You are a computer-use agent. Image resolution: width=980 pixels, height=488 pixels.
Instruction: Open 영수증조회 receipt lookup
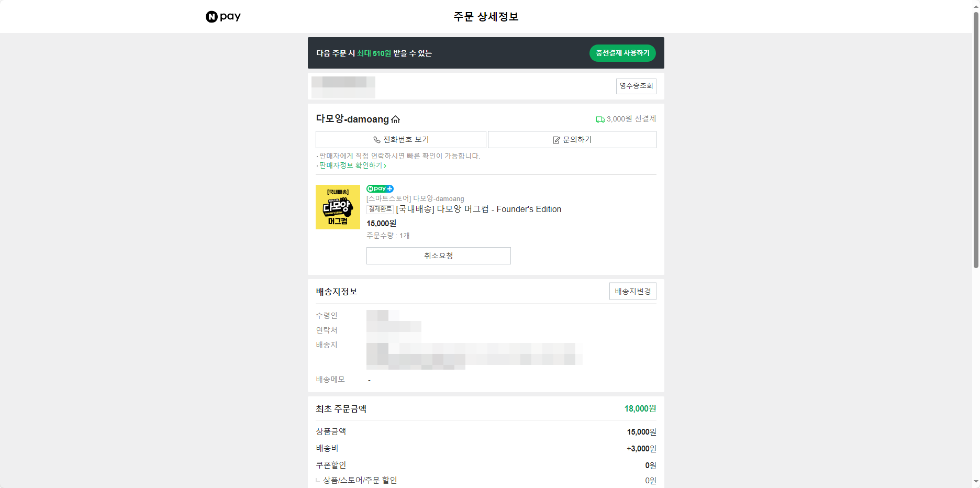tap(636, 86)
